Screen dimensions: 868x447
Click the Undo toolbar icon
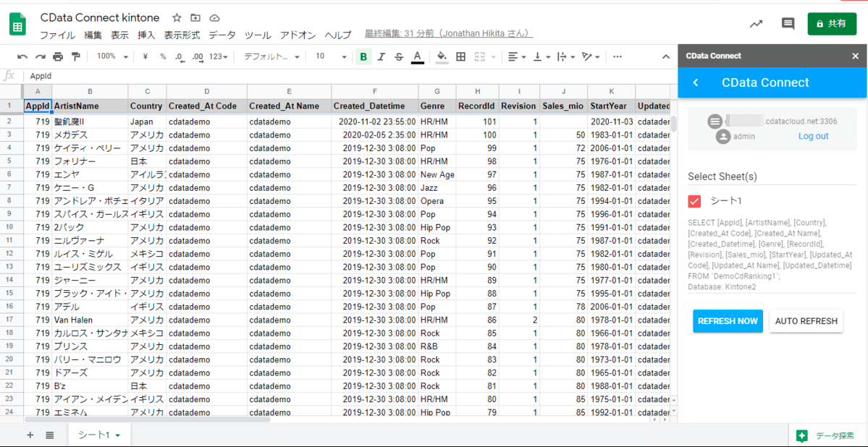[x=22, y=56]
